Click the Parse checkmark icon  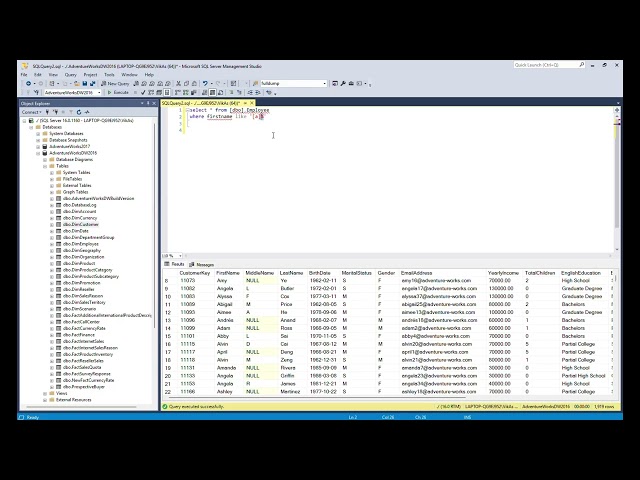143,93
